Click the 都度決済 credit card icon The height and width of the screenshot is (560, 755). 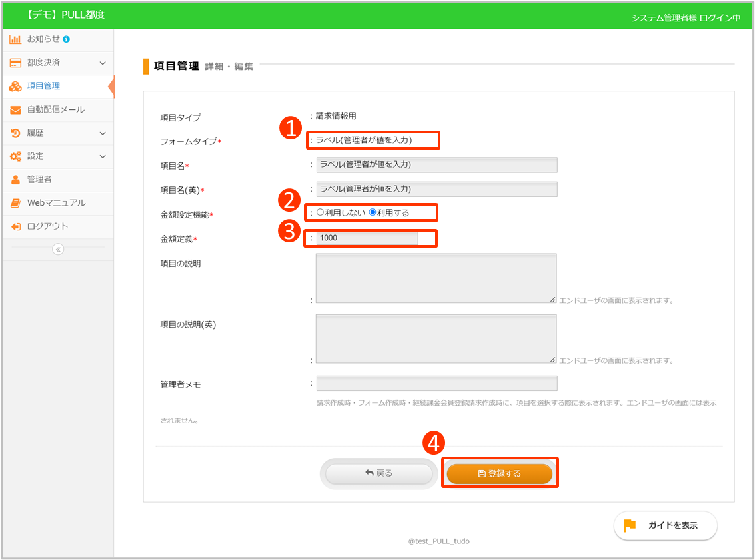15,63
